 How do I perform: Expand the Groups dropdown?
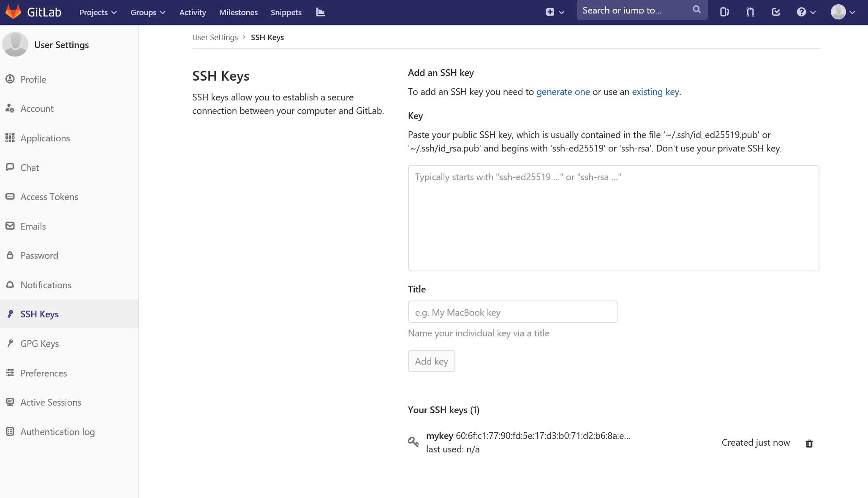(x=148, y=12)
